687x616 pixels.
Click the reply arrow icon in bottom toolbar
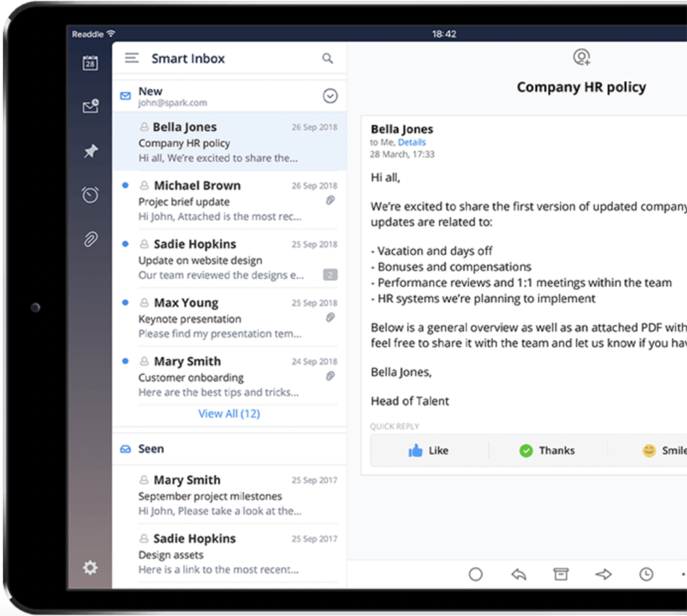519,574
